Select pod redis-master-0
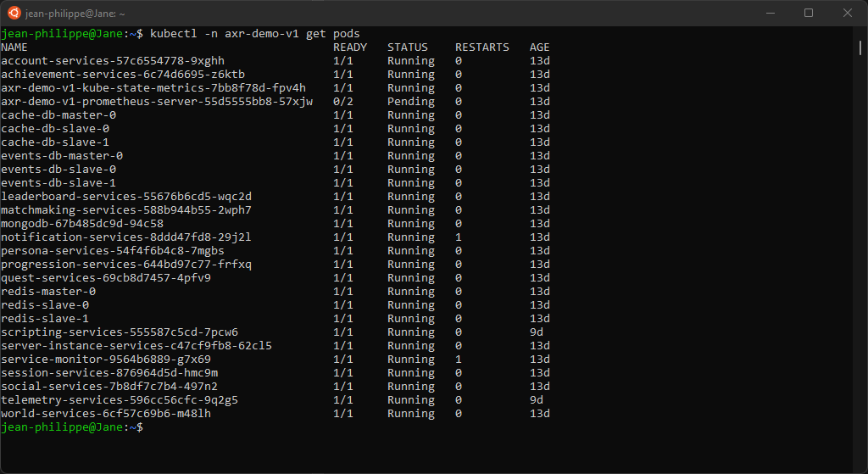Image resolution: width=868 pixels, height=474 pixels. [48, 291]
